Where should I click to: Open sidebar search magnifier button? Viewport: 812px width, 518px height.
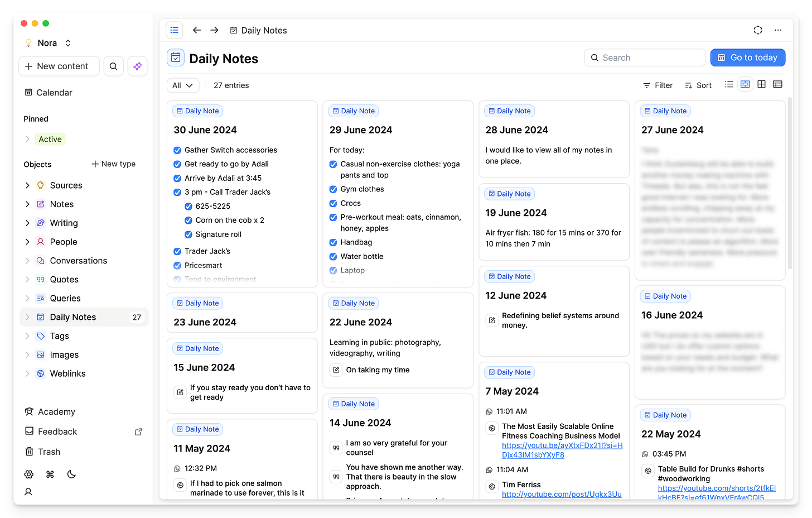(113, 66)
